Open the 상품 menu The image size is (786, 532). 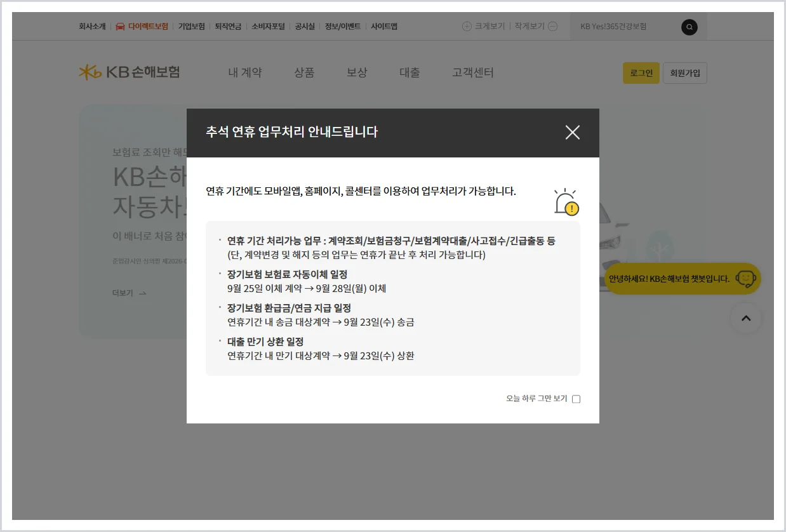(305, 73)
